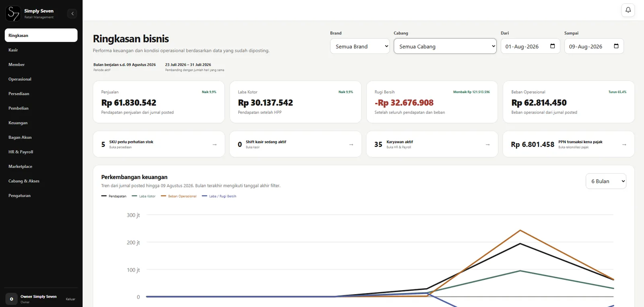Open Operasional from the sidebar
This screenshot has height=307, width=644.
tap(41, 79)
